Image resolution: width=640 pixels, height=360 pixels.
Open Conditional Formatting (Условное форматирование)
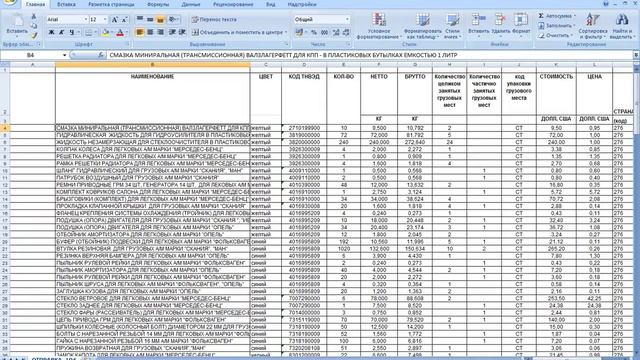point(378,26)
